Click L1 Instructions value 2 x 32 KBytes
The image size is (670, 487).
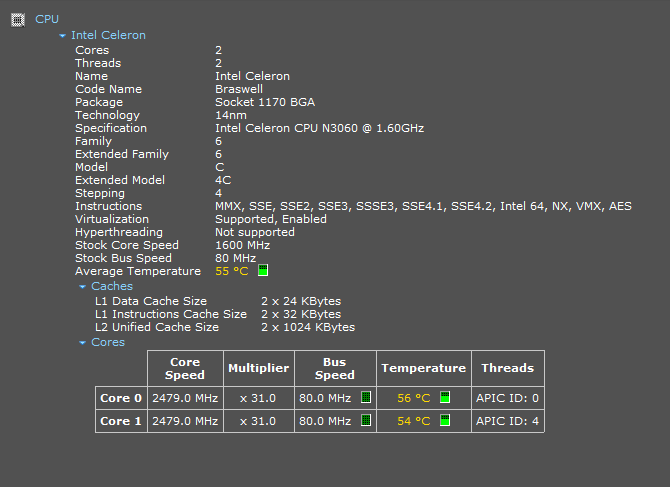coord(301,314)
